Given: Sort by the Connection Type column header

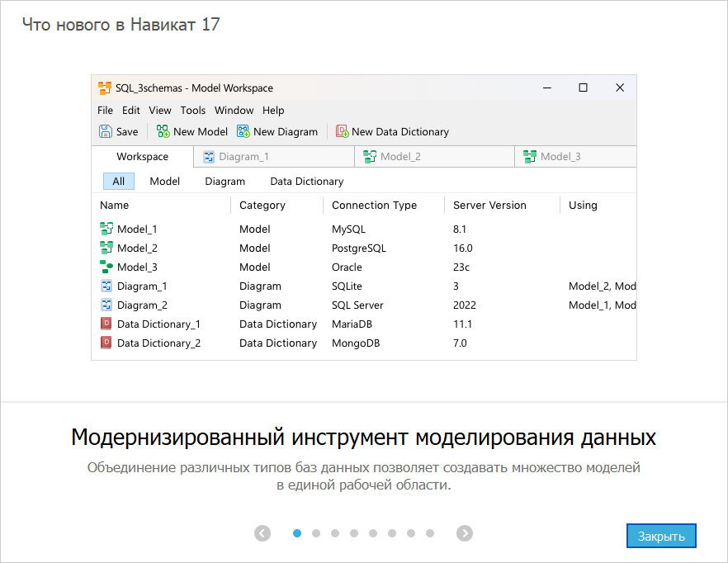Looking at the screenshot, I should (374, 205).
